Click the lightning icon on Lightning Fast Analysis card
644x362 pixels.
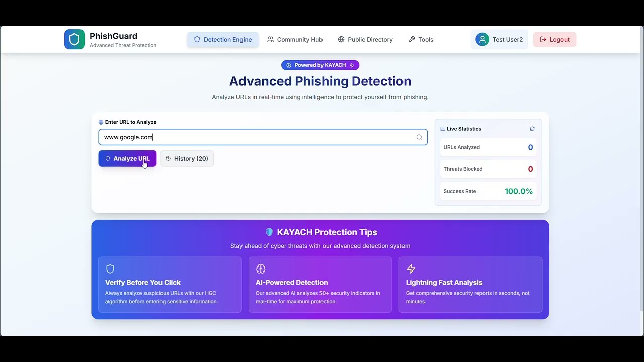pyautogui.click(x=411, y=269)
